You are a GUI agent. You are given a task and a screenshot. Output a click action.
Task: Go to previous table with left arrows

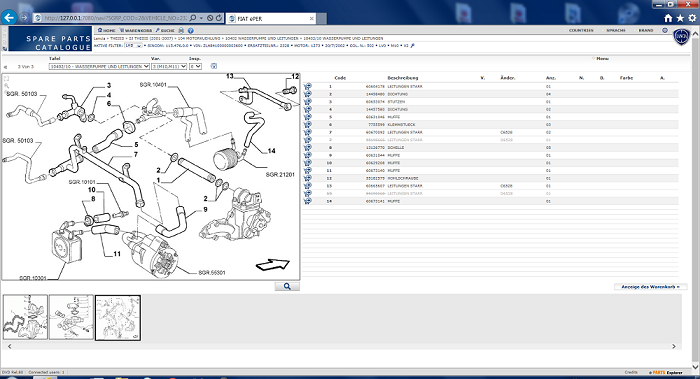pyautogui.click(x=6, y=67)
